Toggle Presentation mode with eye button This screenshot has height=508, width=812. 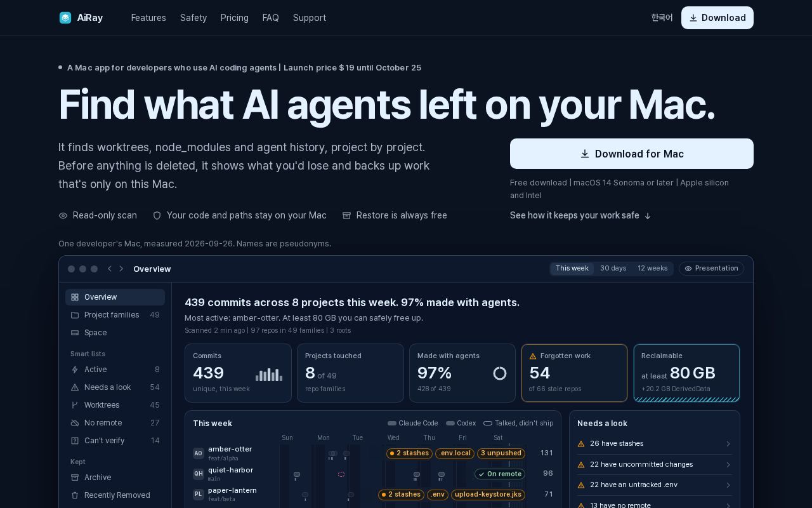[x=711, y=269]
